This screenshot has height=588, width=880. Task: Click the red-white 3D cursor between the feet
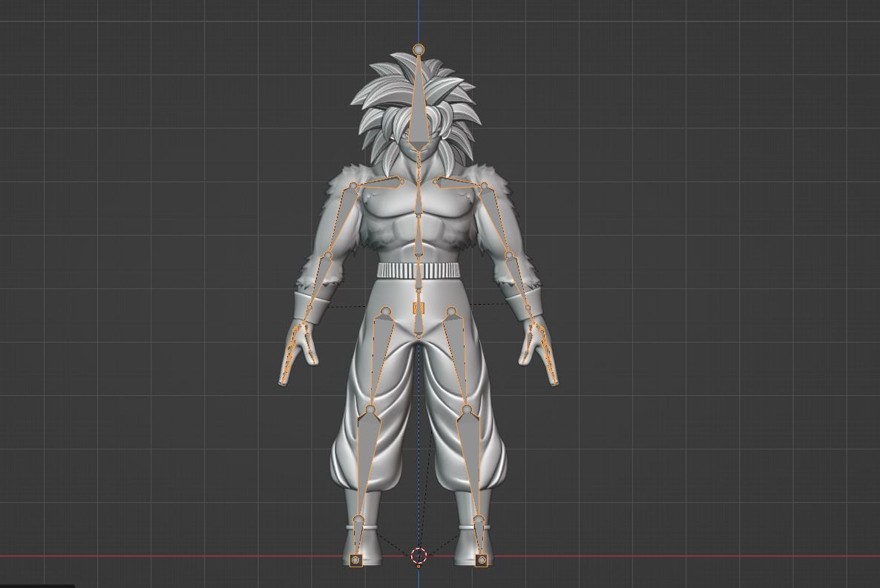[418, 556]
